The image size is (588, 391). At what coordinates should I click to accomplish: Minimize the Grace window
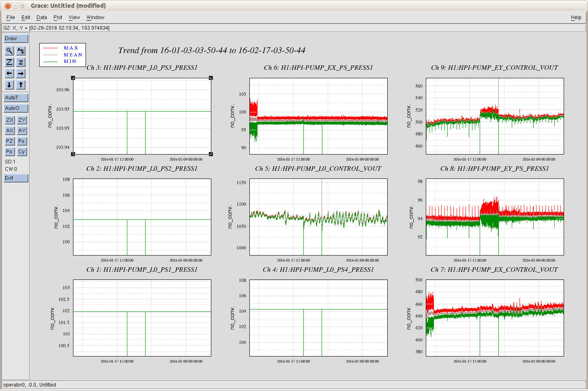tap(15, 6)
